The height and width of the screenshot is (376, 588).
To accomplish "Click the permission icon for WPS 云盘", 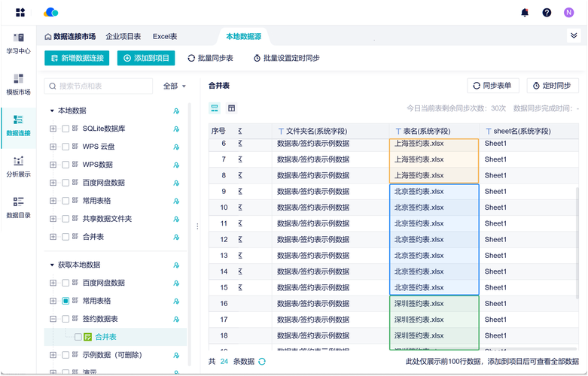I will (176, 147).
